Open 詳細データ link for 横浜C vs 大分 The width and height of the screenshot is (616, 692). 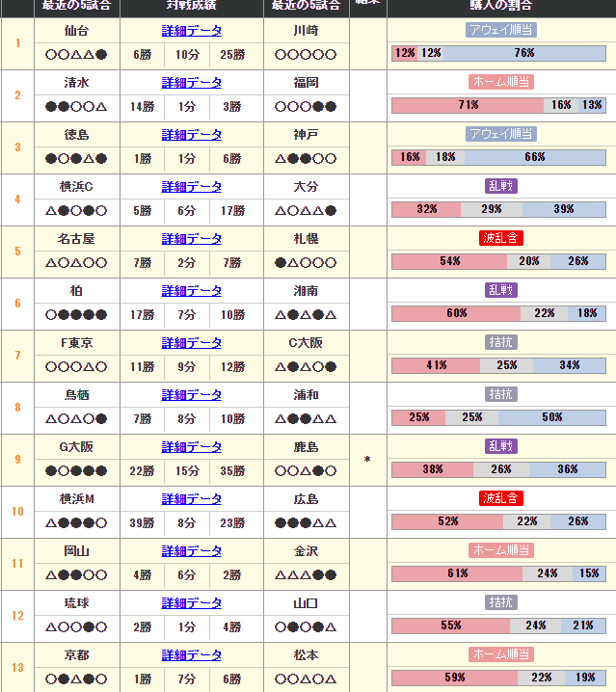click(191, 187)
